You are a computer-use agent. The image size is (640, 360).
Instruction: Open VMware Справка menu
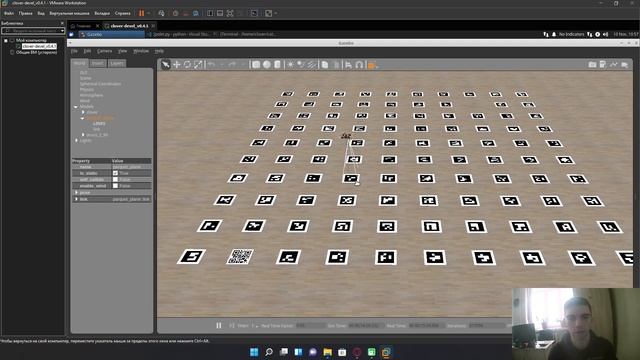122,13
